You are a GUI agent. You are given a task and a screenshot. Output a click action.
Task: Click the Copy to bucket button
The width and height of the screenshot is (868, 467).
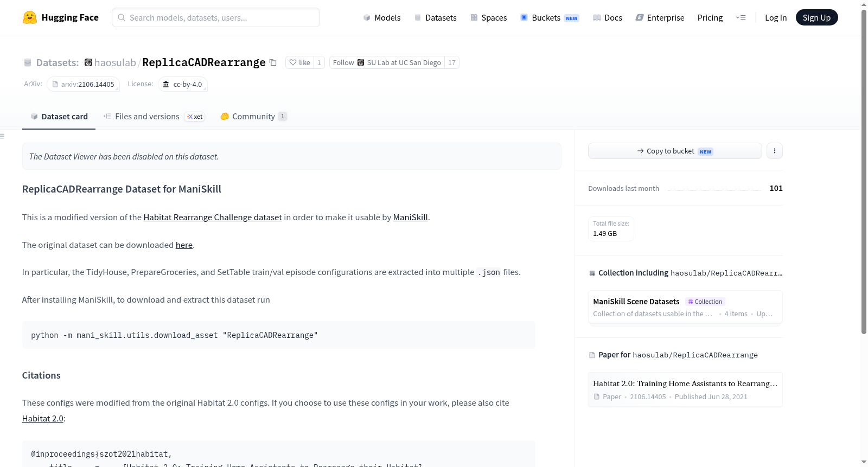[675, 151]
